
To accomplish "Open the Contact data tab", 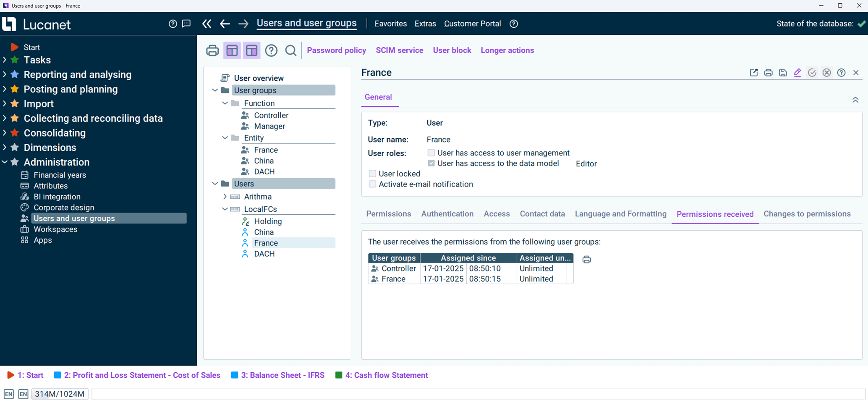I will 542,214.
